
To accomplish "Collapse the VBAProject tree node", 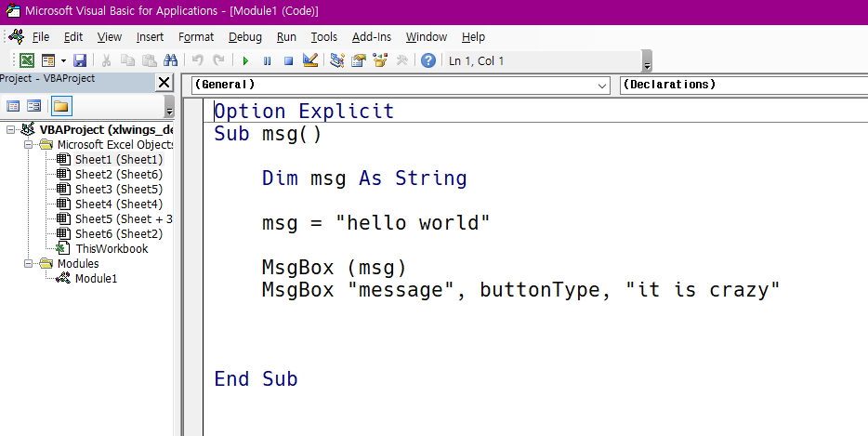I will coord(10,129).
